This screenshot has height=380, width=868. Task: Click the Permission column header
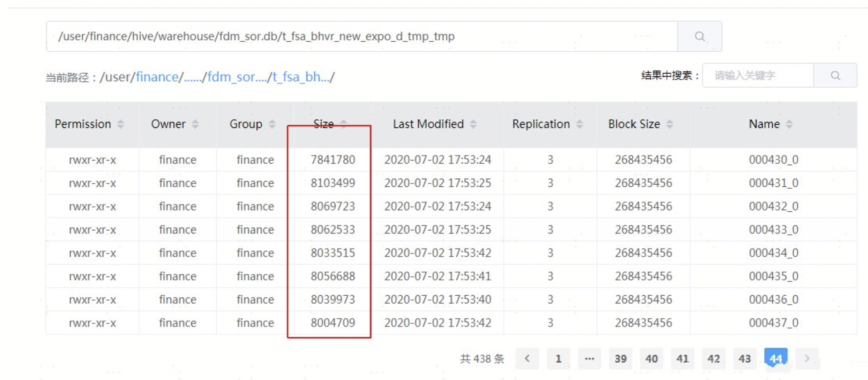92,124
